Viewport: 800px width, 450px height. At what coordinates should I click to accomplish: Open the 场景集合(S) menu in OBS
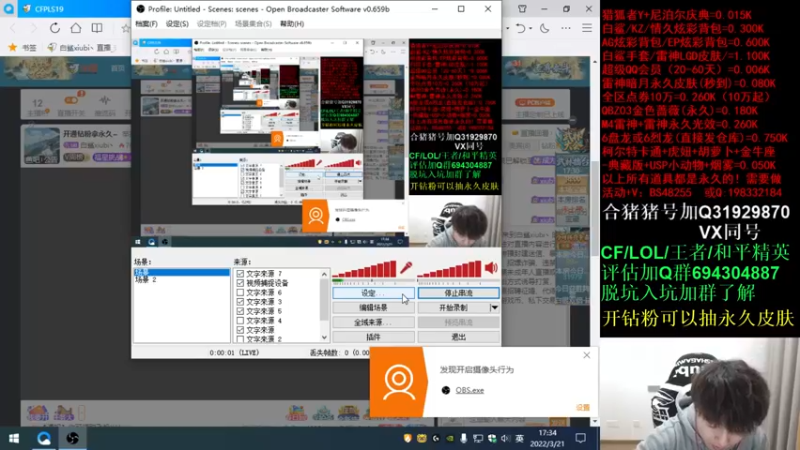[x=253, y=24]
